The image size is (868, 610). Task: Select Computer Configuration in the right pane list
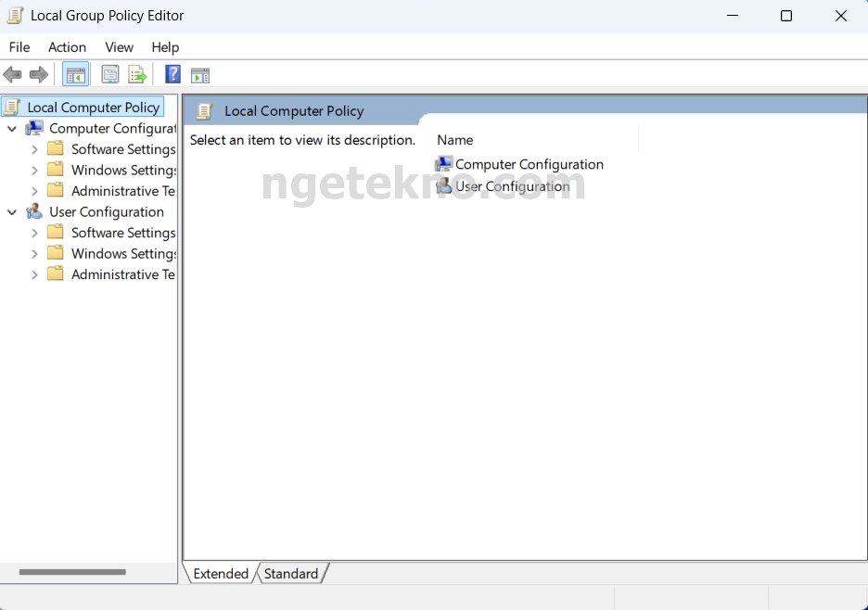pos(529,164)
